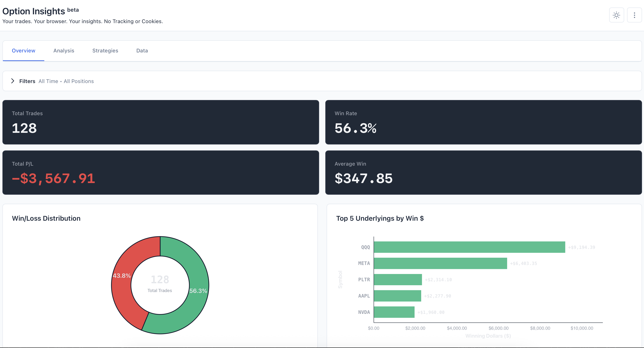Click the Filters label text
Viewport: 644px width, 348px height.
(x=27, y=81)
